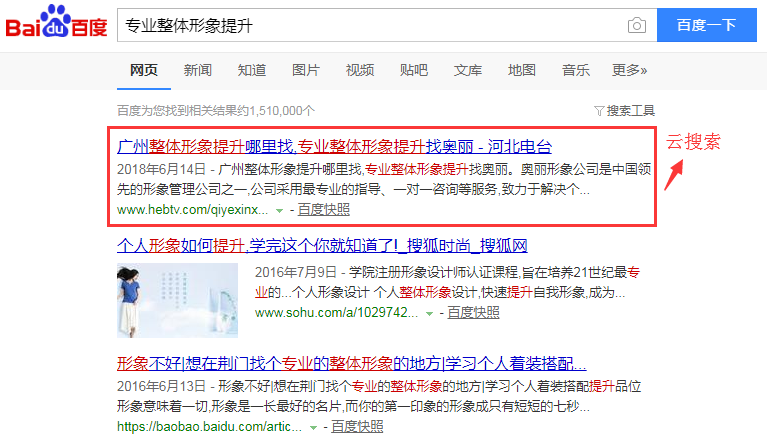Click the Sohu result thumbnail image

click(177, 300)
